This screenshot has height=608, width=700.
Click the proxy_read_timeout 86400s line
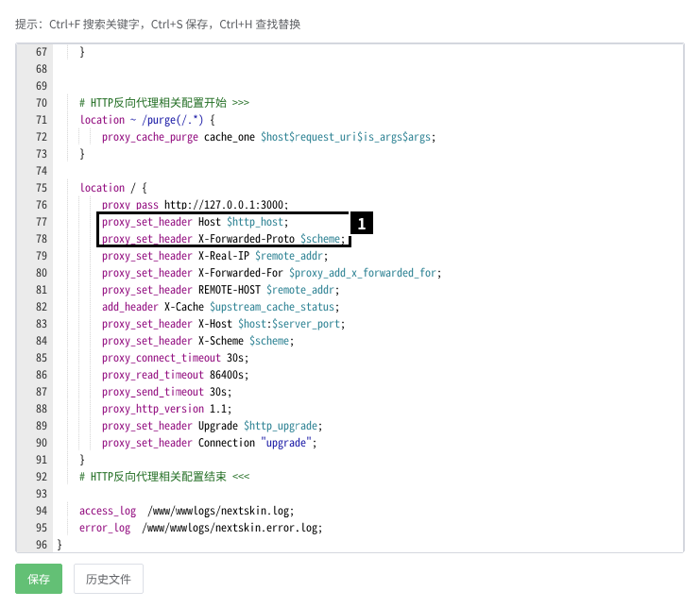[175, 375]
